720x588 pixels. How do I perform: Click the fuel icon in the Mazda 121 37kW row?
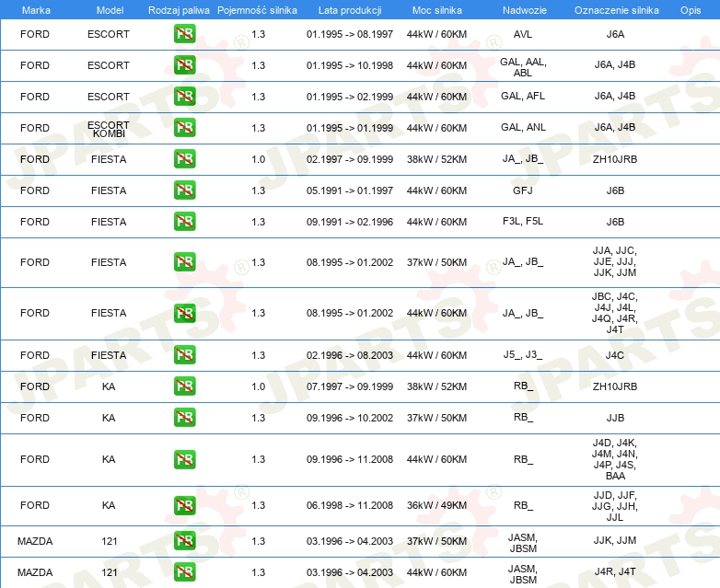[x=184, y=541]
